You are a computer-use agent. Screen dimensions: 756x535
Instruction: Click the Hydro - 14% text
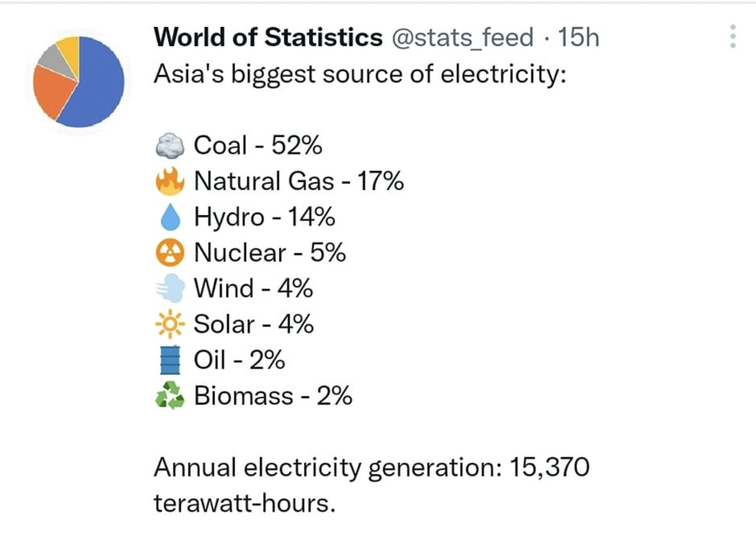264,218
